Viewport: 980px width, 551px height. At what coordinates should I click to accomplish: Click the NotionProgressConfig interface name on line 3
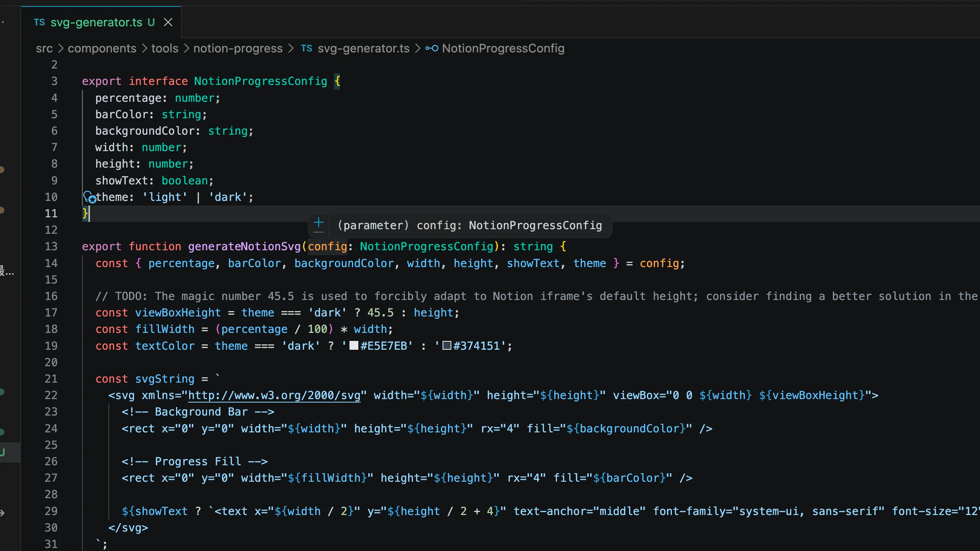coord(260,81)
